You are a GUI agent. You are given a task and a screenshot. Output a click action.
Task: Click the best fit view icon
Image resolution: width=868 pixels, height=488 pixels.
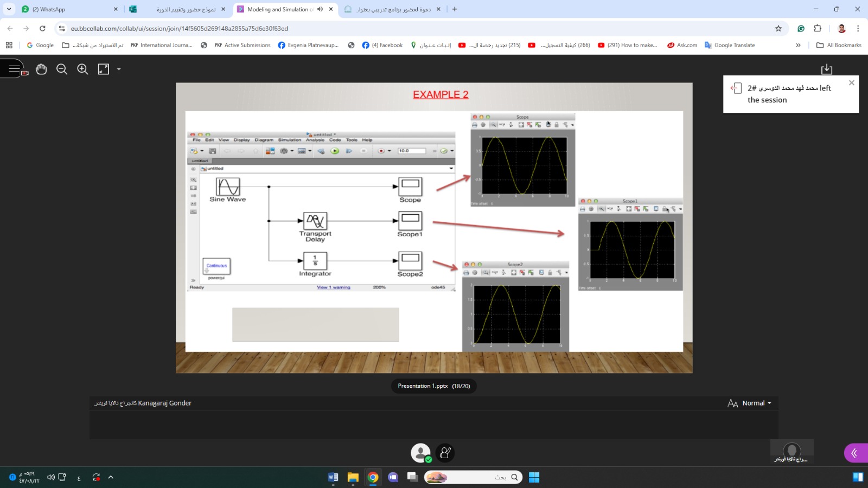coord(103,69)
